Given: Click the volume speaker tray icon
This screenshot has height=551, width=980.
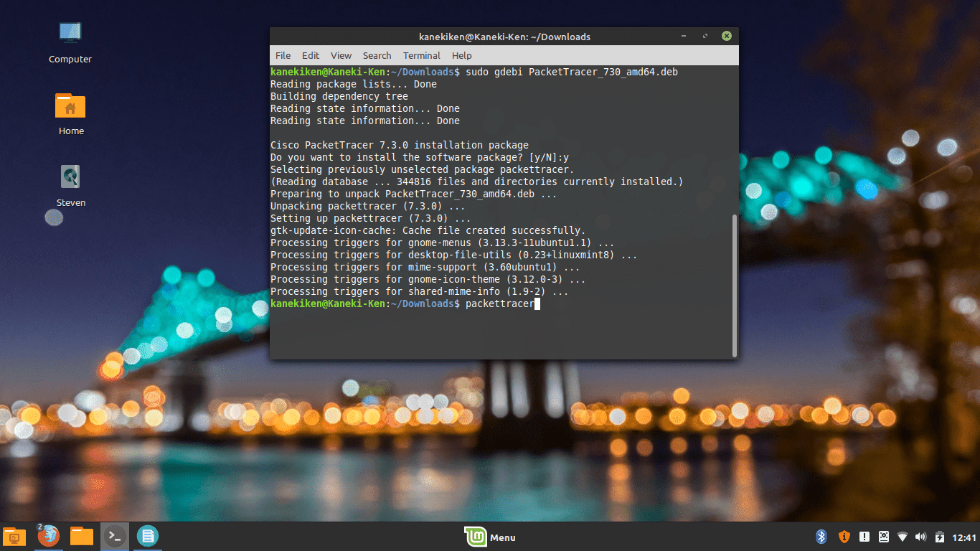Looking at the screenshot, I should pyautogui.click(x=921, y=537).
